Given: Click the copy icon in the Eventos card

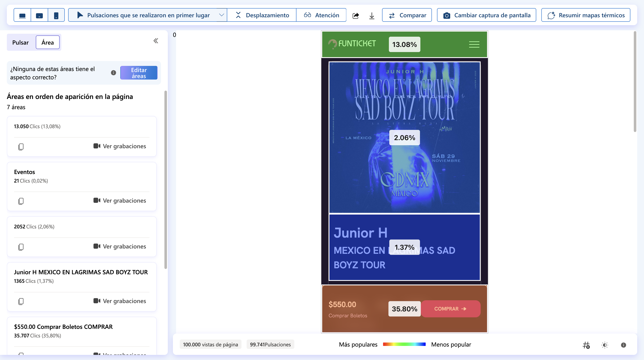Looking at the screenshot, I should click(21, 201).
